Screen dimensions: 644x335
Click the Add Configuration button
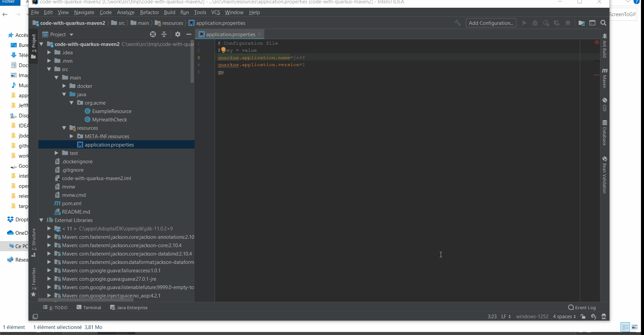[491, 23]
